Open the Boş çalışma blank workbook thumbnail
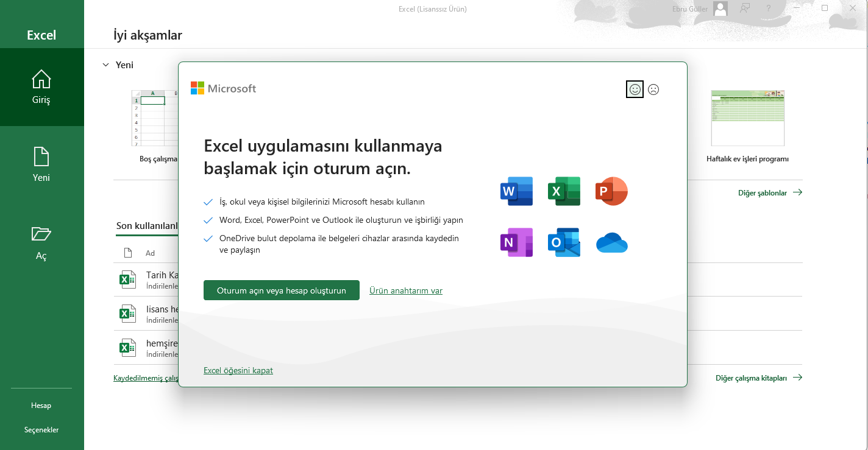This screenshot has width=868, height=450. (x=155, y=118)
